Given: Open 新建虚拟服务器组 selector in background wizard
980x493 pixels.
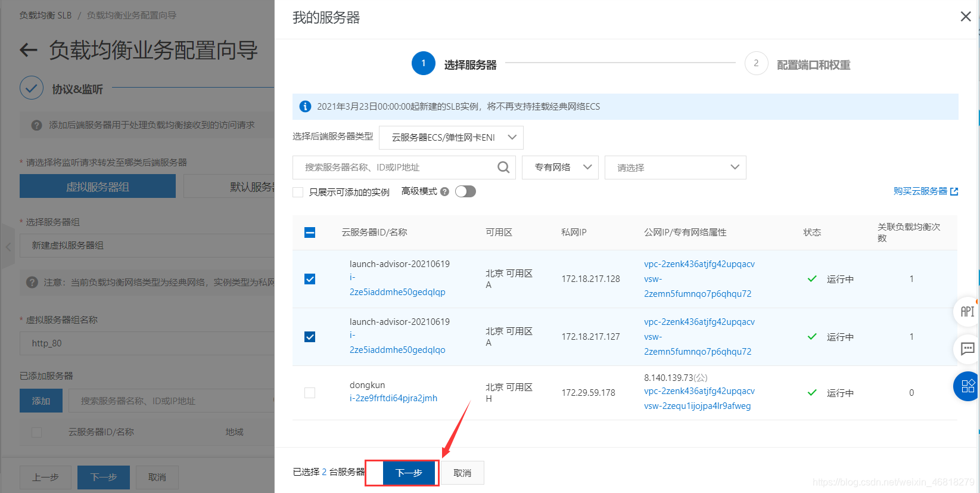Looking at the screenshot, I should coord(147,246).
